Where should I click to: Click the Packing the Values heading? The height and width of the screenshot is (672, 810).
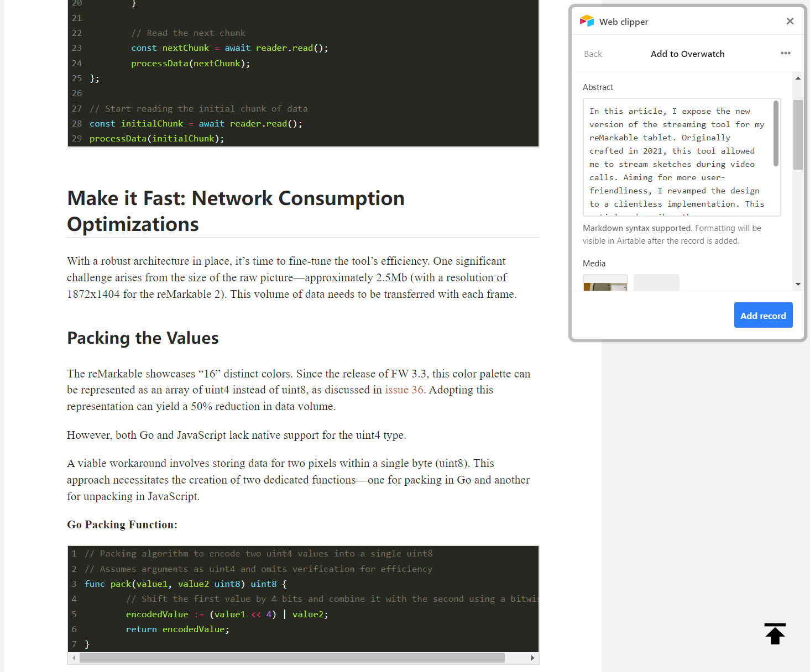pos(143,338)
